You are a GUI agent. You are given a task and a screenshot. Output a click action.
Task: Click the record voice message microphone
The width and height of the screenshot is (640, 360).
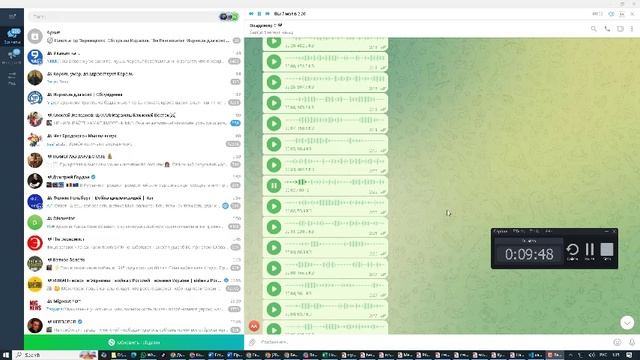pyautogui.click(x=631, y=342)
